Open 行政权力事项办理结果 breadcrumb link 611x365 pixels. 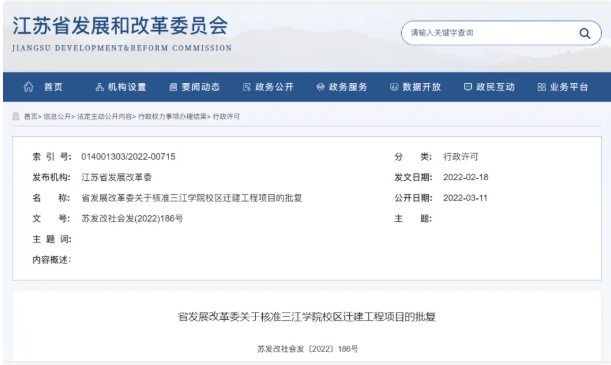pos(172,116)
